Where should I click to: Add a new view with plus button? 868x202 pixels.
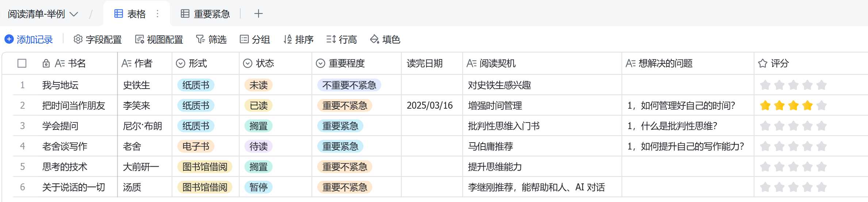click(259, 14)
